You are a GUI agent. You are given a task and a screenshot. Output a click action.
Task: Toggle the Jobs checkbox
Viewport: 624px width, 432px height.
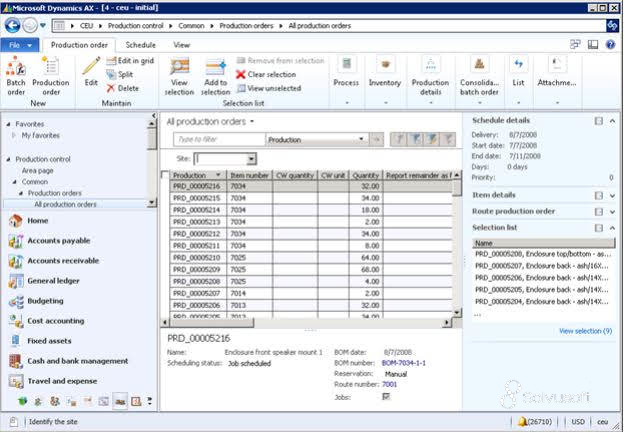coord(386,396)
